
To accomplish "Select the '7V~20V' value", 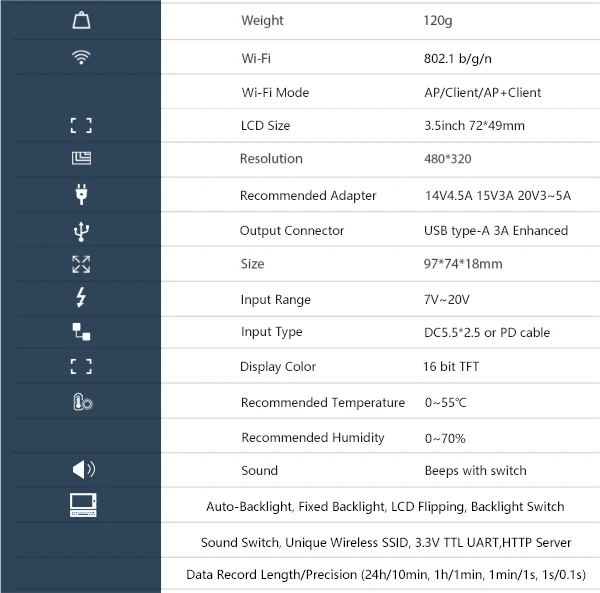I will point(447,300).
